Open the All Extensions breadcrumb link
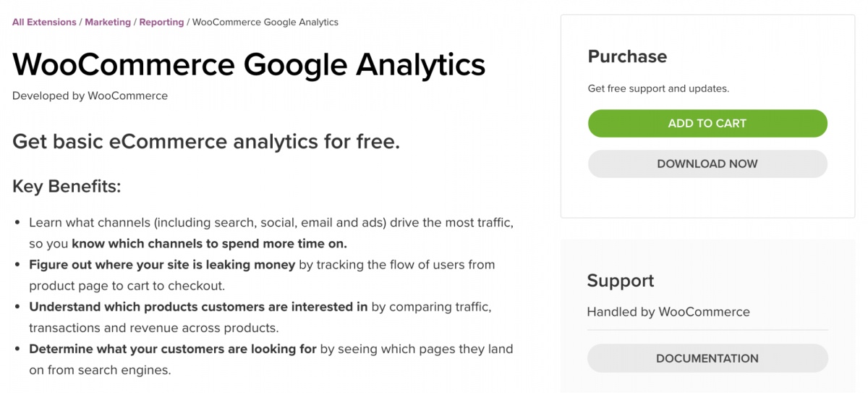Screen dimensions: 868x393 pyautogui.click(x=44, y=22)
